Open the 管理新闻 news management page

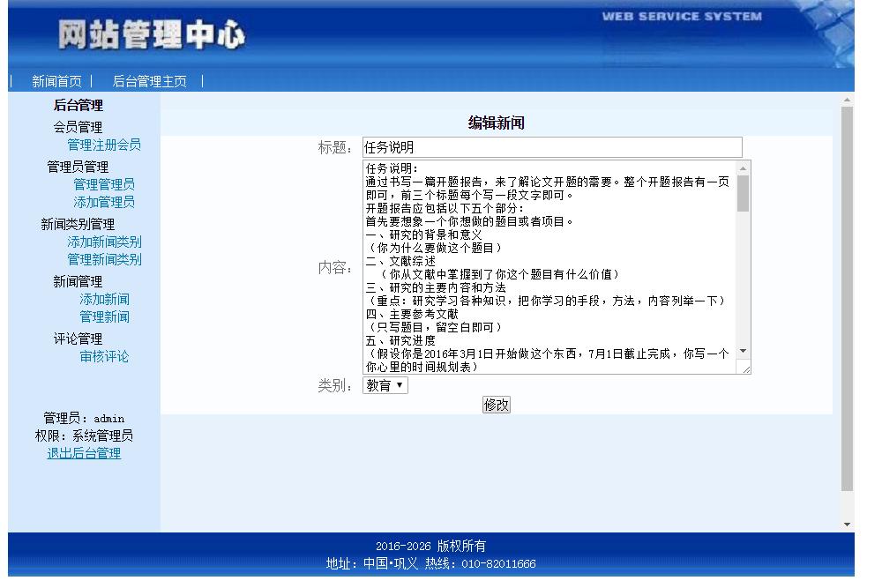(107, 316)
